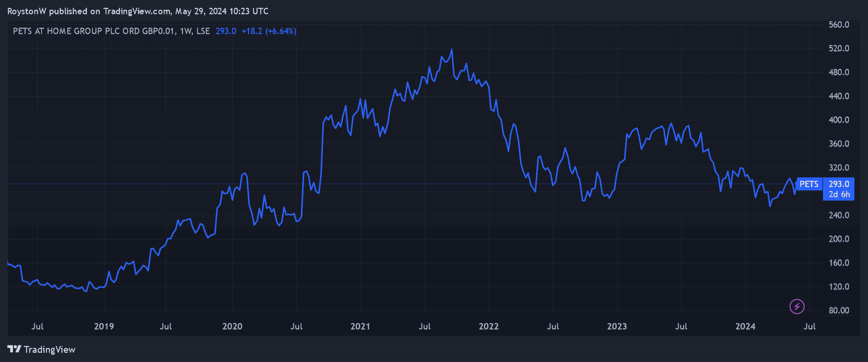Click the 2d 6h countdown label

839,194
